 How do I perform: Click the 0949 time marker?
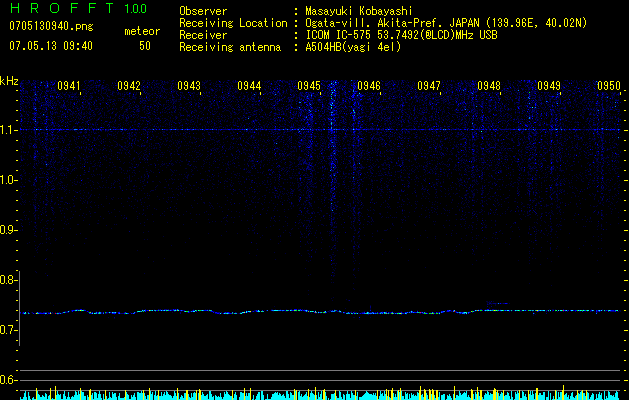pos(549,86)
